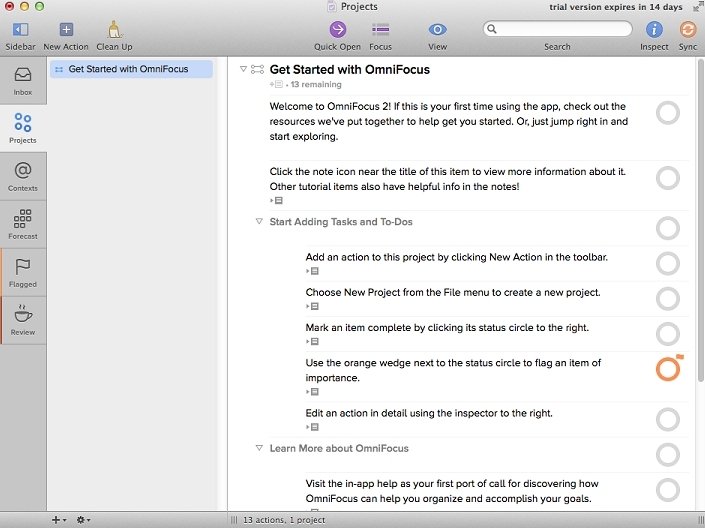
Task: Click the Focus toolbar icon
Action: [380, 30]
